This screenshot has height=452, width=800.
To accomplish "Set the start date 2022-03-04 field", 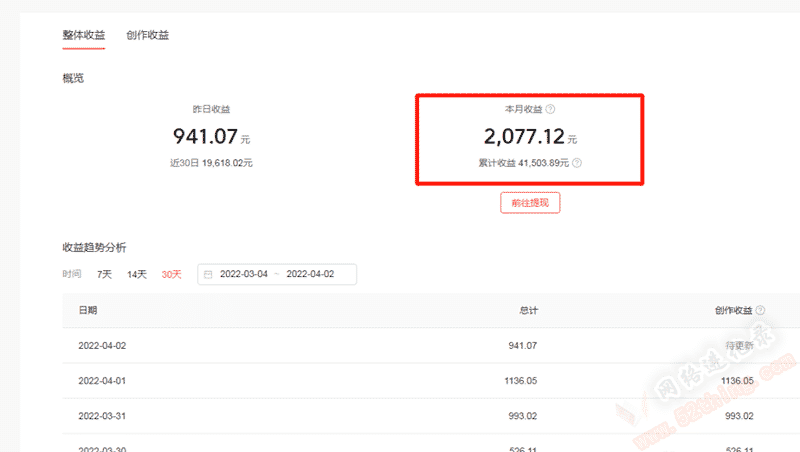I will pos(244,274).
